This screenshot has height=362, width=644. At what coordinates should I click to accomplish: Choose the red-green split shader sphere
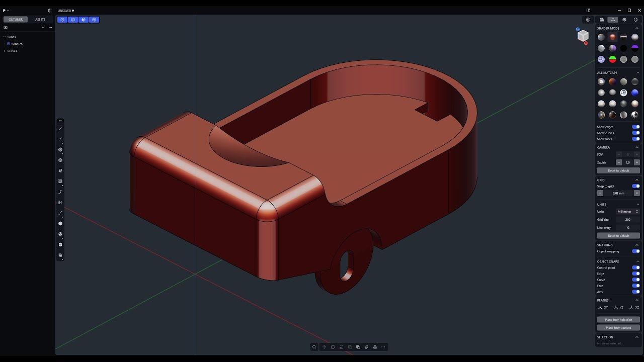point(612,59)
